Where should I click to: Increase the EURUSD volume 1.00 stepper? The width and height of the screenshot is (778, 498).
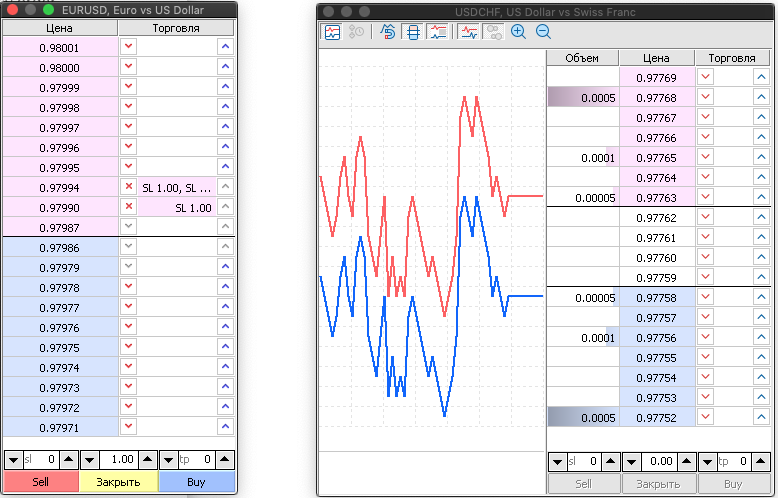(148, 460)
